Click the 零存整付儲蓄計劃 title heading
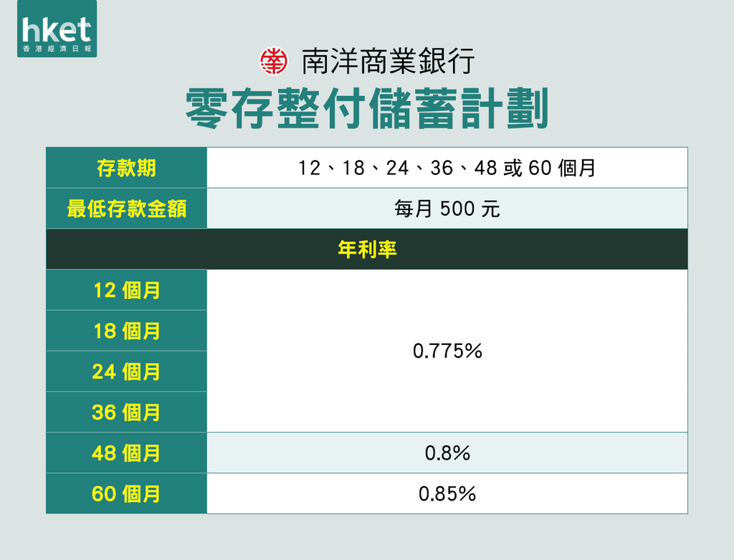This screenshot has height=560, width=734. tap(367, 109)
